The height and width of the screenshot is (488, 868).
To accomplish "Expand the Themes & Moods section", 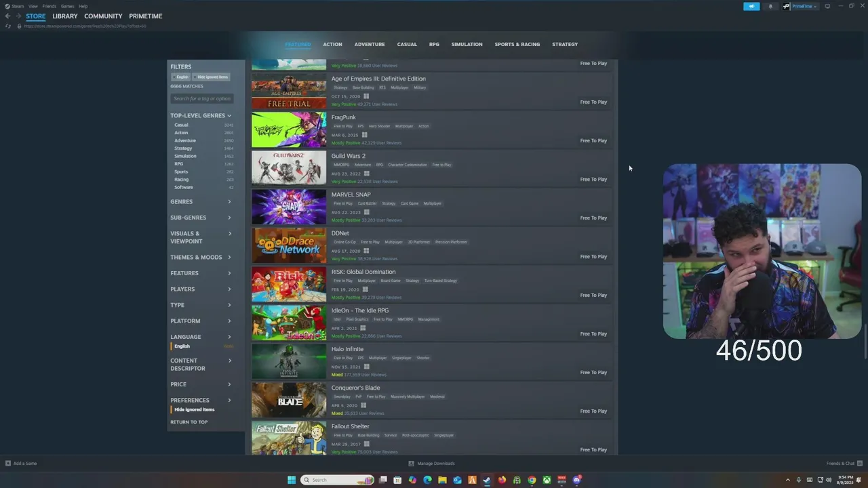I will click(201, 258).
